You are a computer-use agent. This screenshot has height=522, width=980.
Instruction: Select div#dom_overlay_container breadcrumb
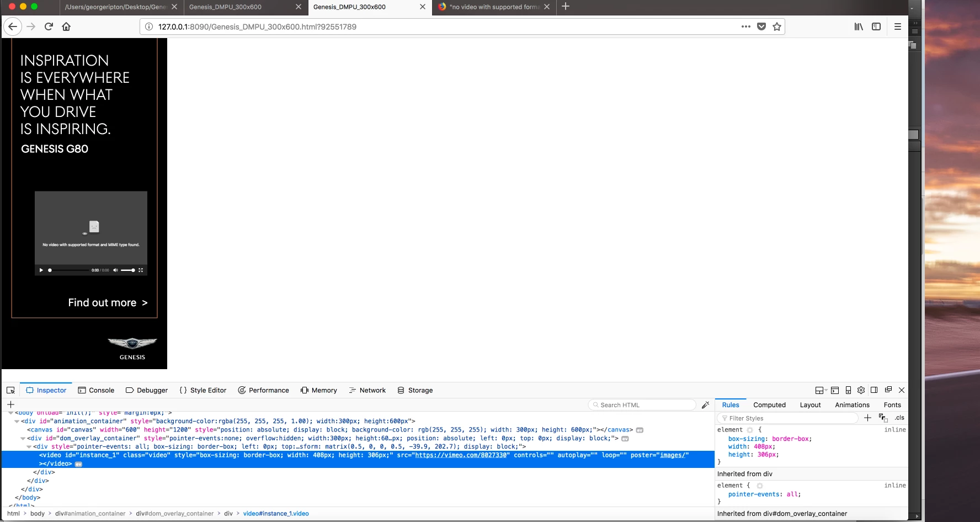tap(174, 514)
